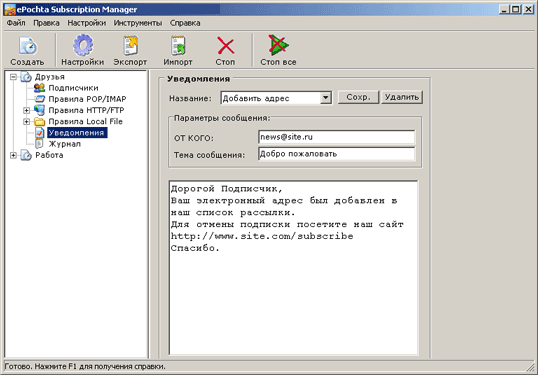Click the Дорогой Подписчик line

pyautogui.click(x=226, y=189)
